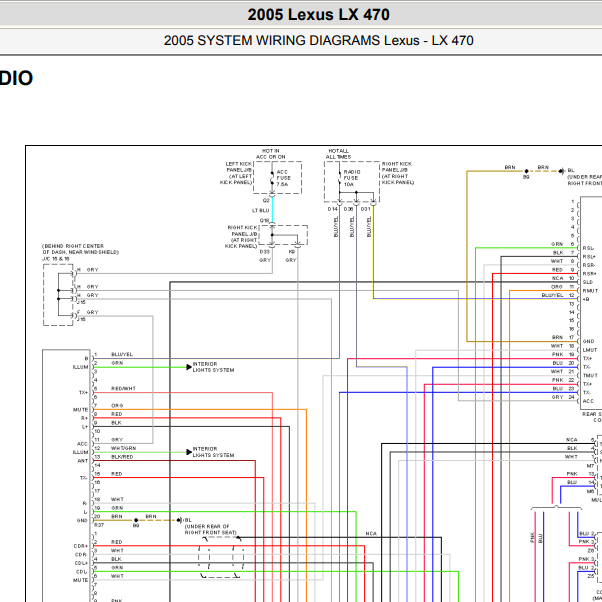The image size is (602, 602).
Task: Click the 'RSL-' terminal label
Action: click(x=588, y=248)
